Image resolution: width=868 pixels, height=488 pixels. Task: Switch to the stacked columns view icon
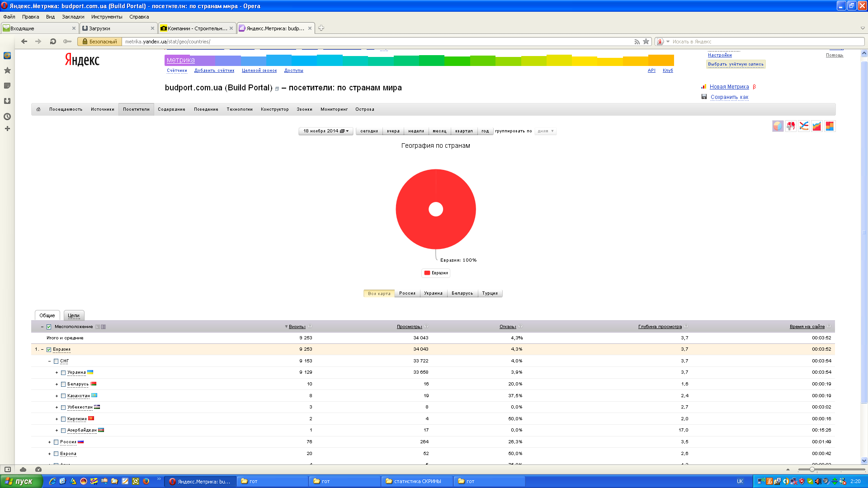tap(830, 126)
